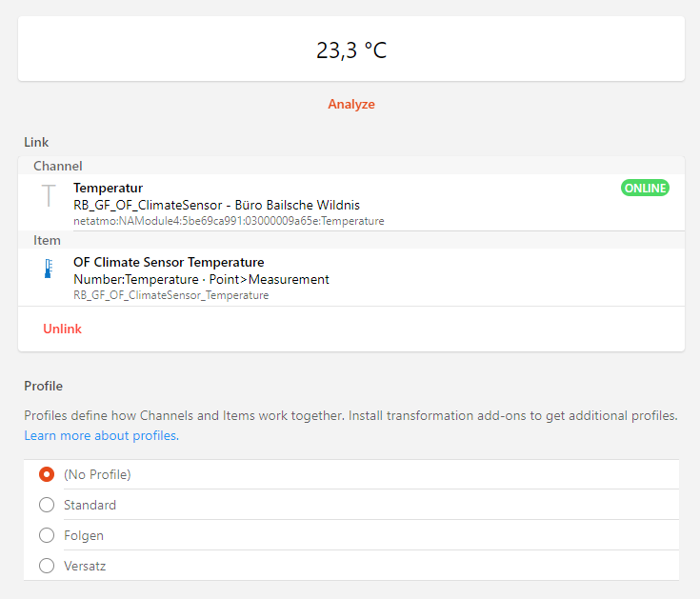The width and height of the screenshot is (700, 599).
Task: Click the Profile section heading
Action: click(x=44, y=386)
